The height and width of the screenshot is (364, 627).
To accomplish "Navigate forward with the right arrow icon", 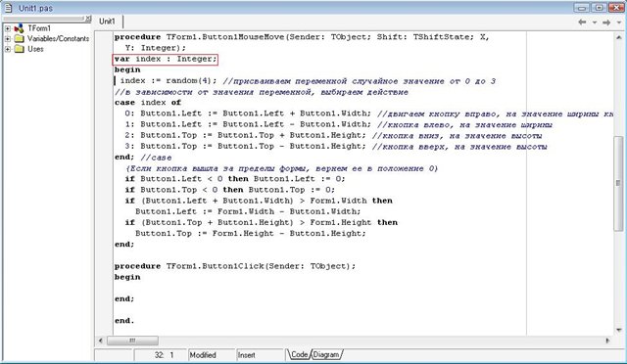I will point(606,23).
